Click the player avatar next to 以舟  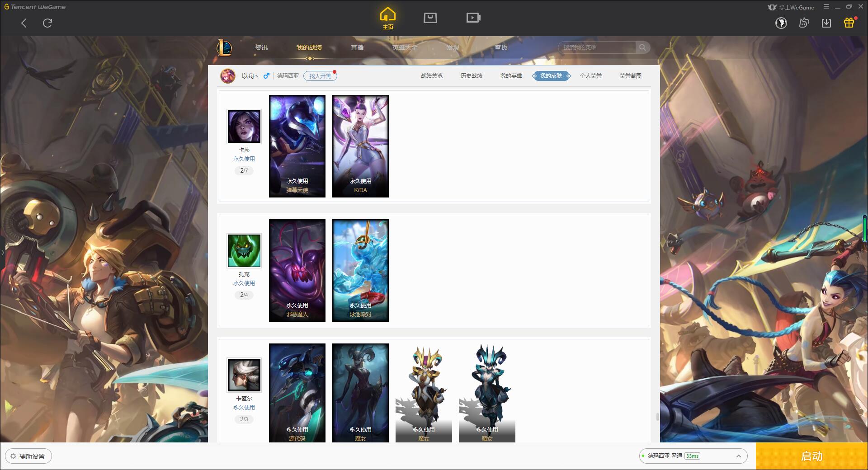point(228,76)
